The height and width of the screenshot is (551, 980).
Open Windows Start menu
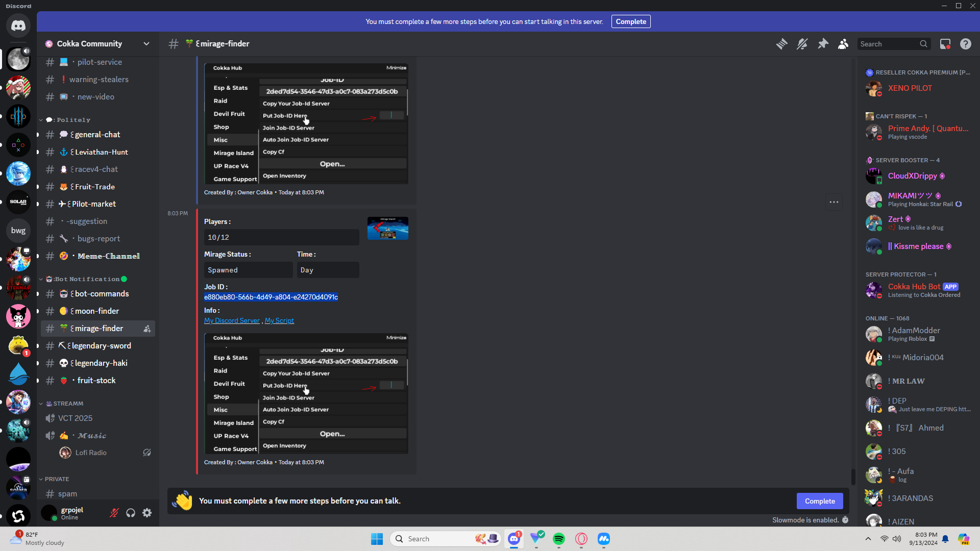(x=377, y=539)
